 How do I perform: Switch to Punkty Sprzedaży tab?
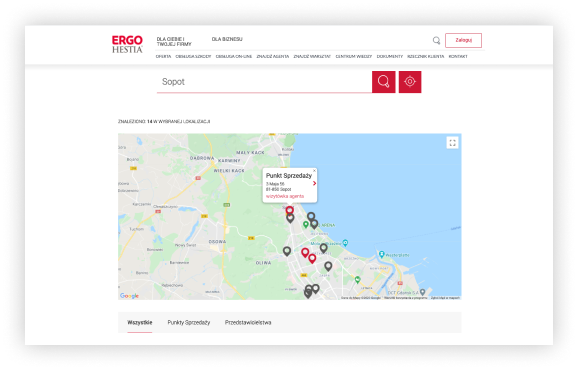(189, 322)
